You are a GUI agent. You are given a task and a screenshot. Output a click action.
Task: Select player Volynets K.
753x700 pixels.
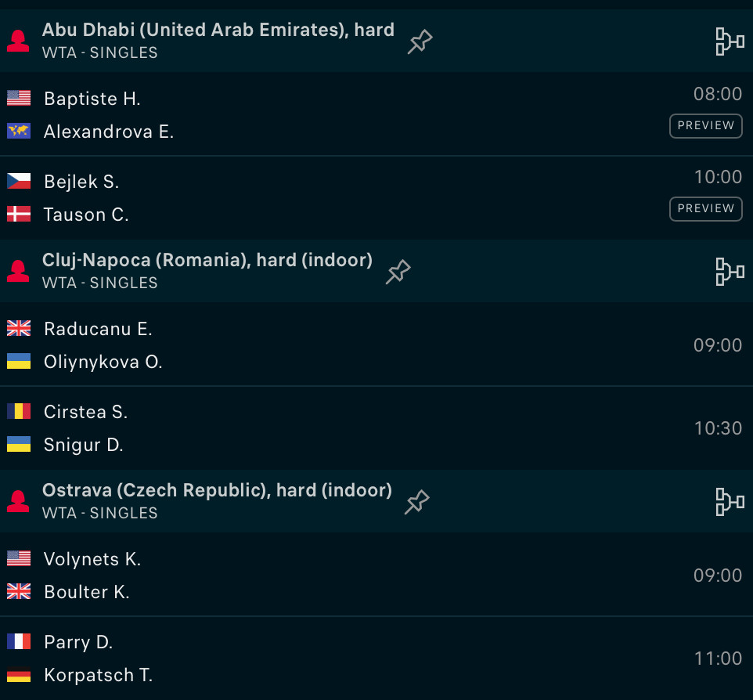click(x=92, y=559)
